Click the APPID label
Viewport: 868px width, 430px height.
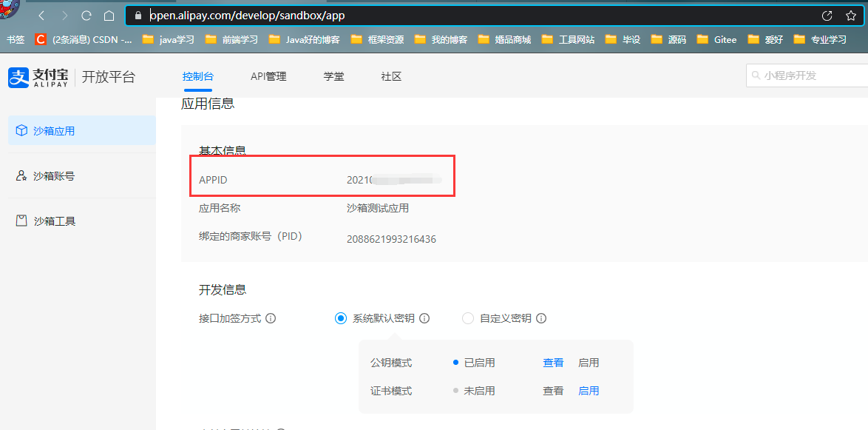click(213, 180)
